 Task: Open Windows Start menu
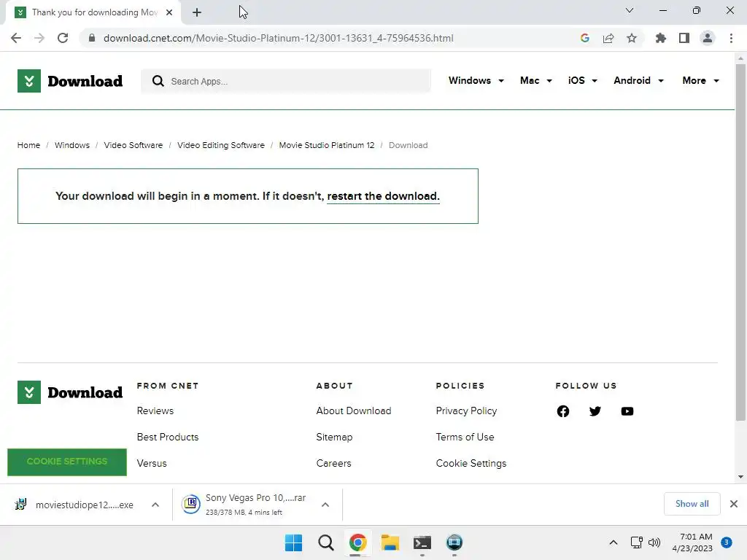[293, 542]
